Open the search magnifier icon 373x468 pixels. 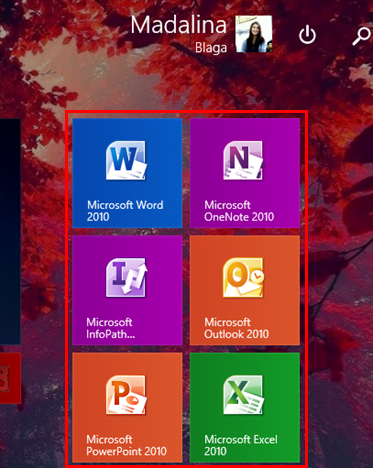point(362,36)
